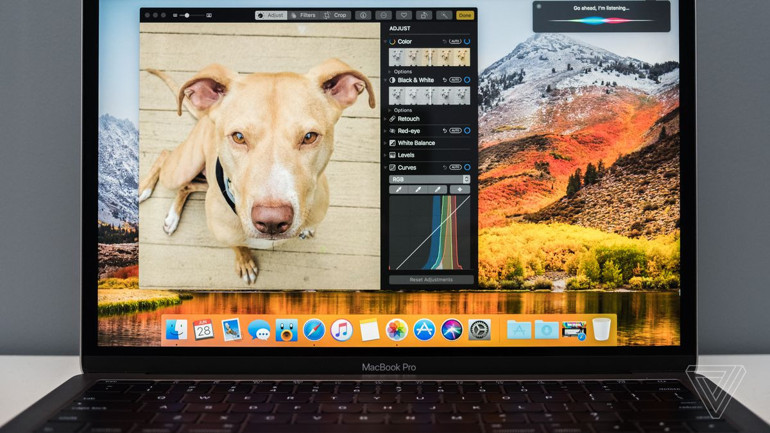Viewport: 770px width, 433px height.
Task: Expand the Red-eye section
Action: 385,131
